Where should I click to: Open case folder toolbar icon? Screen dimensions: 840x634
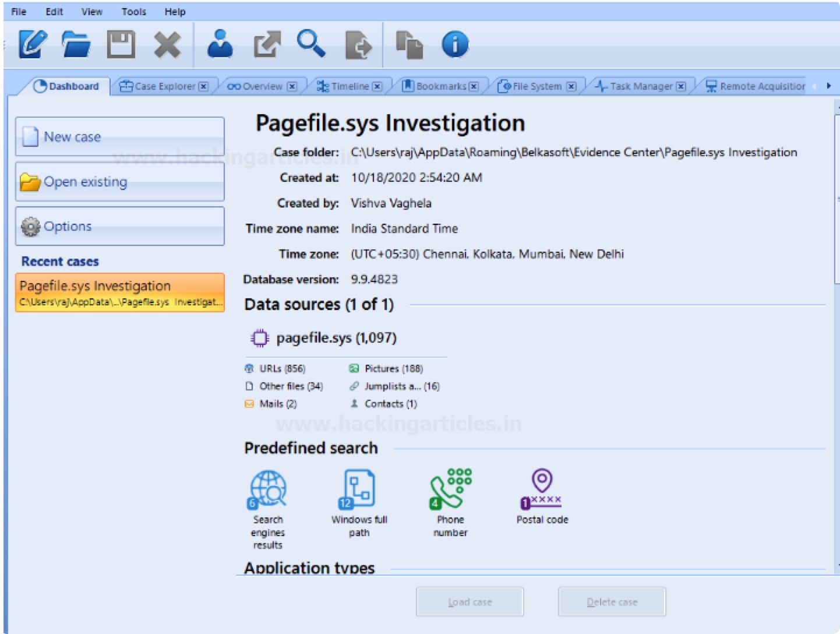(x=76, y=44)
